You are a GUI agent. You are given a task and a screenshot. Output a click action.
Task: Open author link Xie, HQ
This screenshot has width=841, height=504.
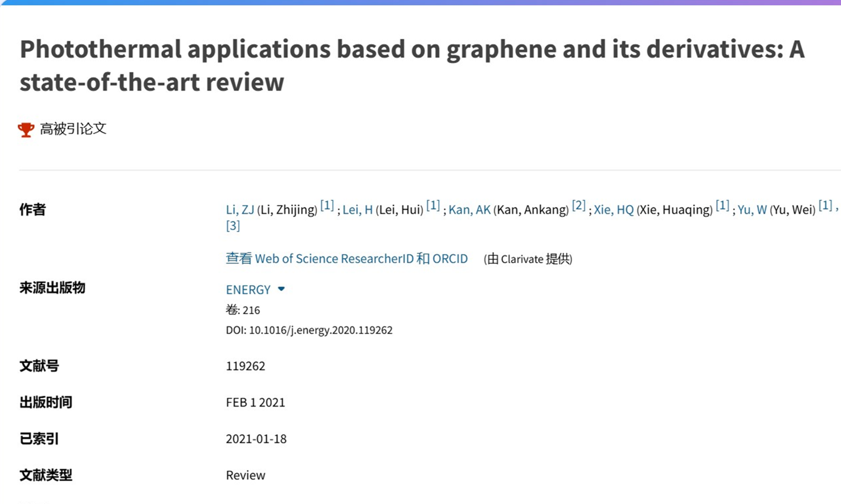pos(613,210)
